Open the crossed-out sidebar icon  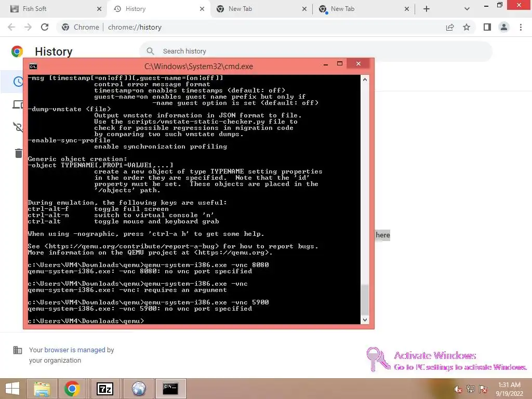pos(17,127)
